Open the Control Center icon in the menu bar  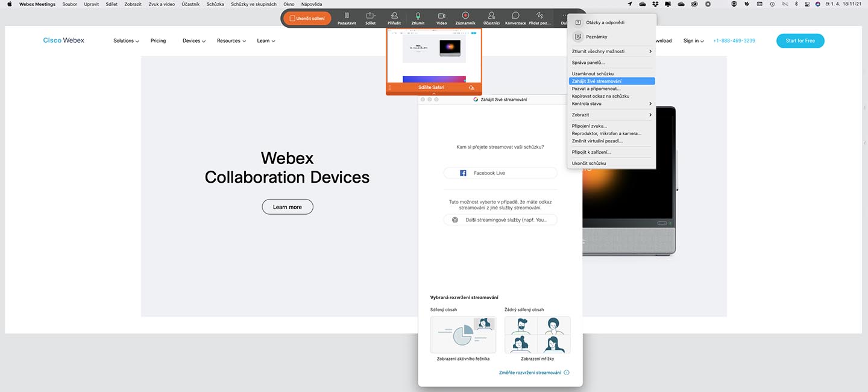coord(807,4)
